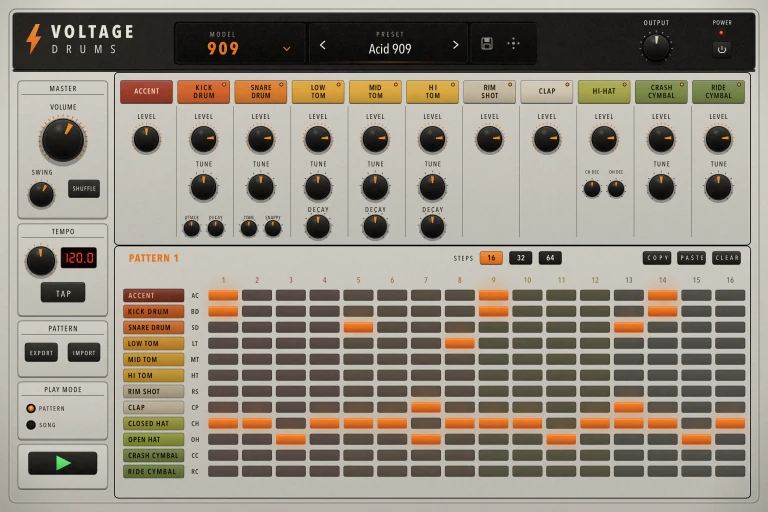Click the Master Volume knob
Screen dimensions: 768x512
point(63,140)
